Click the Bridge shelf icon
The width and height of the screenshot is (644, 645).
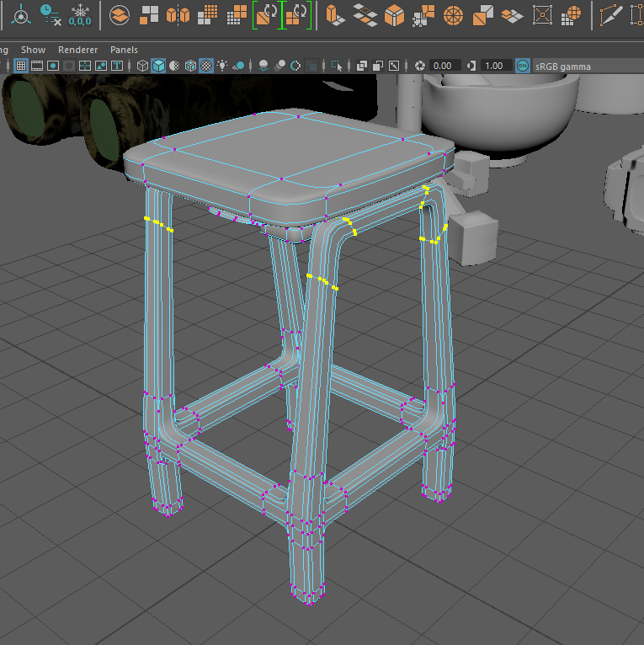tap(364, 14)
